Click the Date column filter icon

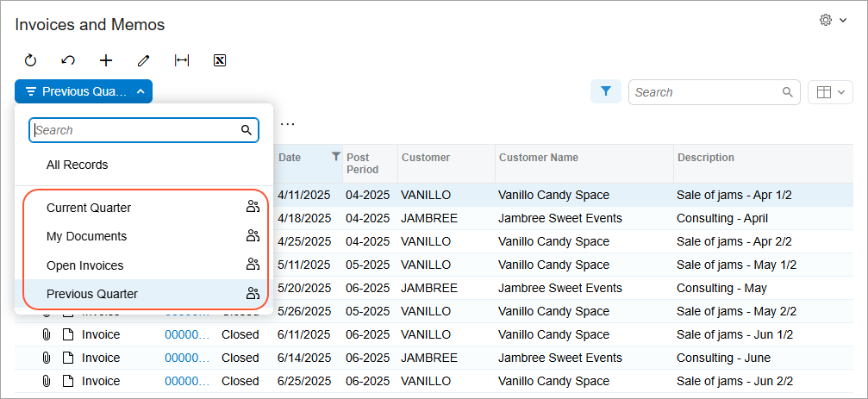click(x=336, y=157)
